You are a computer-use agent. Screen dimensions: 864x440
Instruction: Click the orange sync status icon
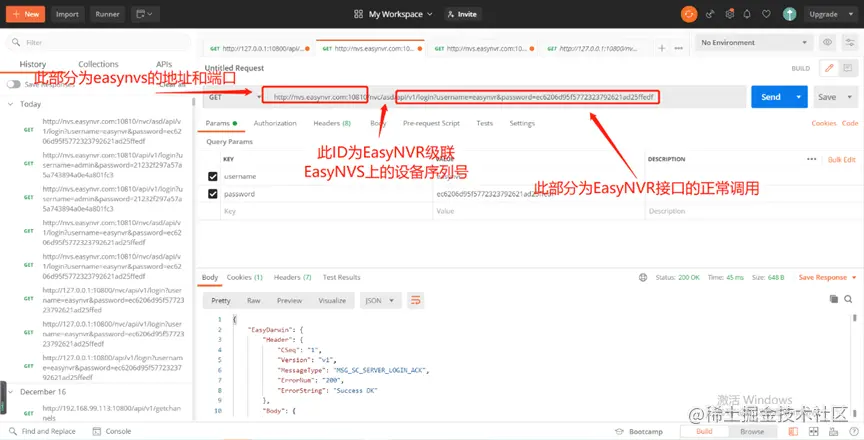(689, 14)
